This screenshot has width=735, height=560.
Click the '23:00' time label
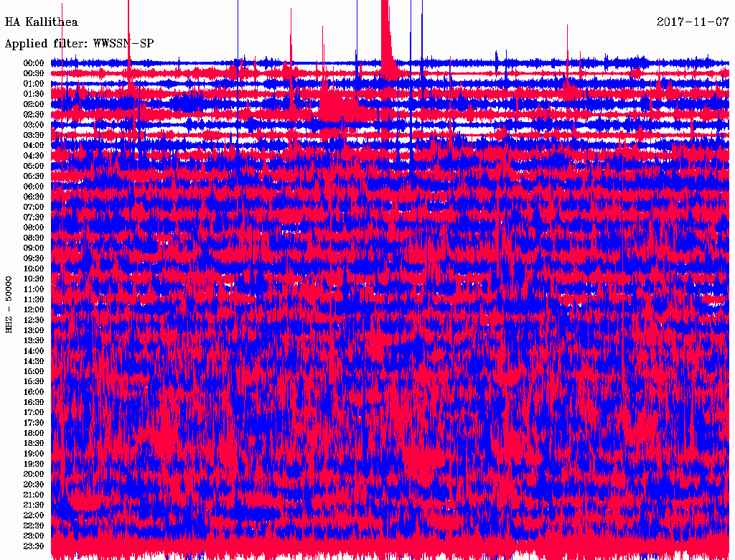[x=34, y=536]
